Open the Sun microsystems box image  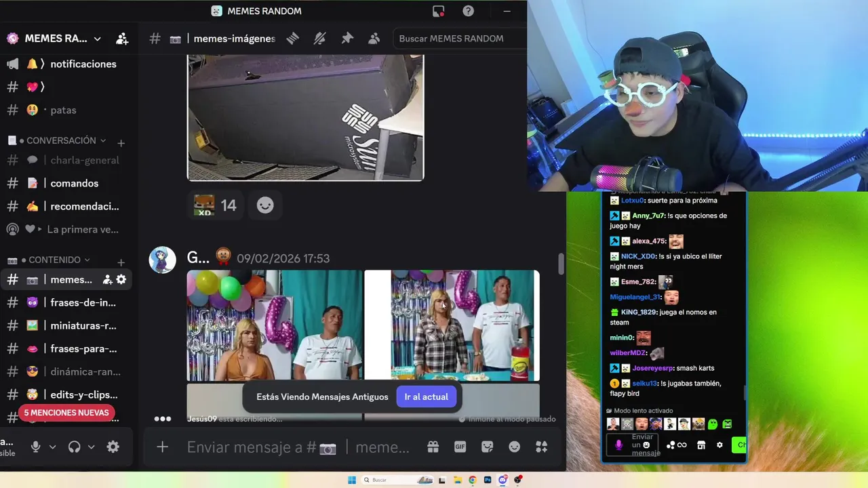pyautogui.click(x=305, y=118)
